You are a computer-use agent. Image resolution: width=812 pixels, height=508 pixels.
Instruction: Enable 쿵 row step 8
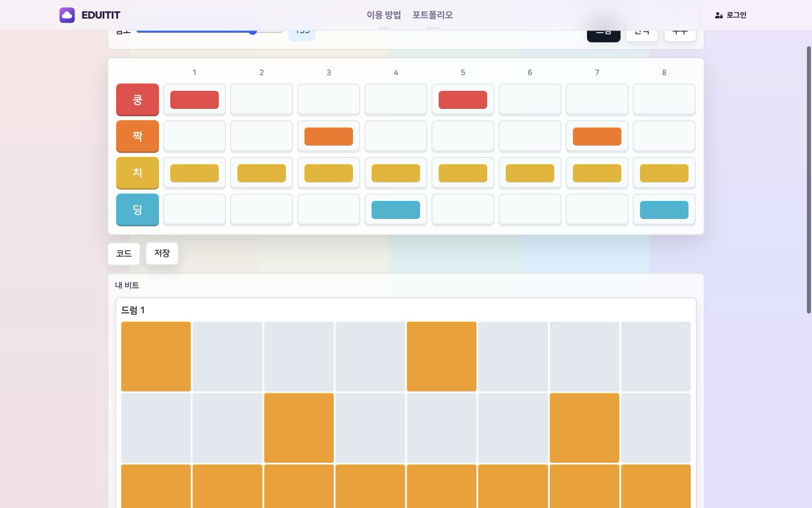(664, 100)
